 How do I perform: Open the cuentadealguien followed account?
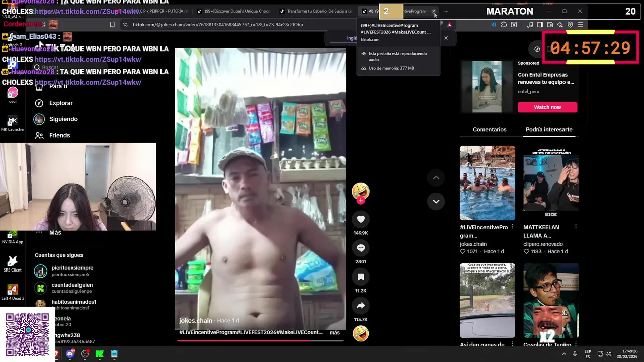tap(63, 288)
